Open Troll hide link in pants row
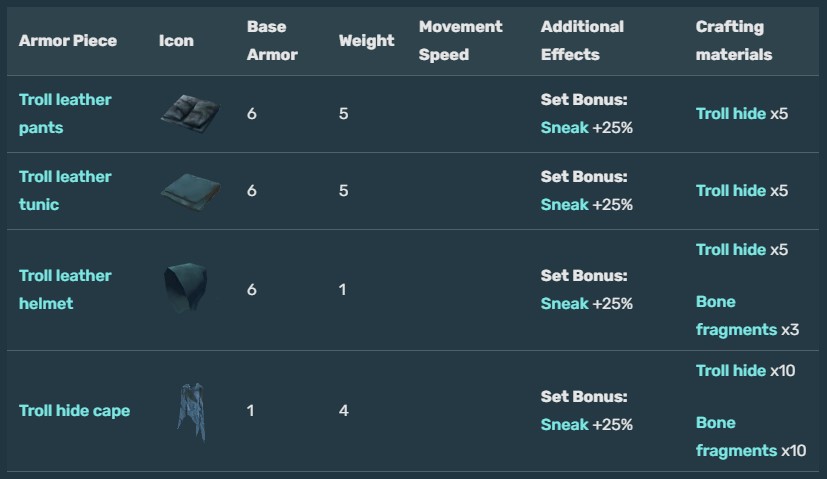 click(730, 113)
